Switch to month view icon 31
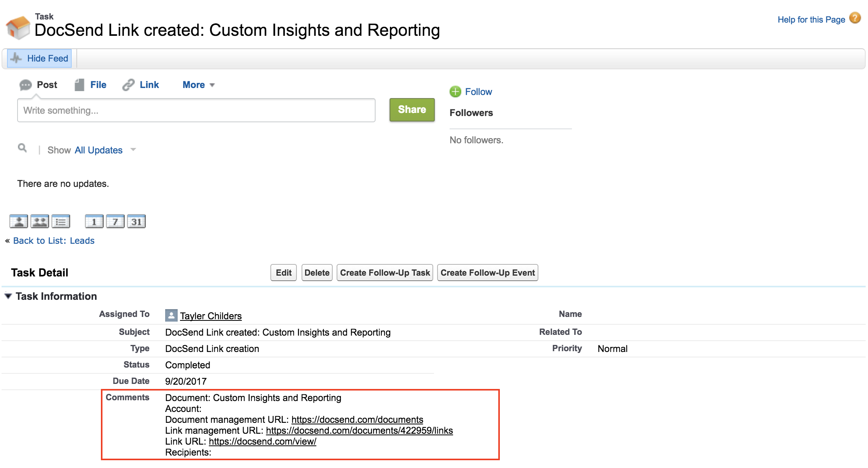The image size is (868, 468). pyautogui.click(x=136, y=221)
